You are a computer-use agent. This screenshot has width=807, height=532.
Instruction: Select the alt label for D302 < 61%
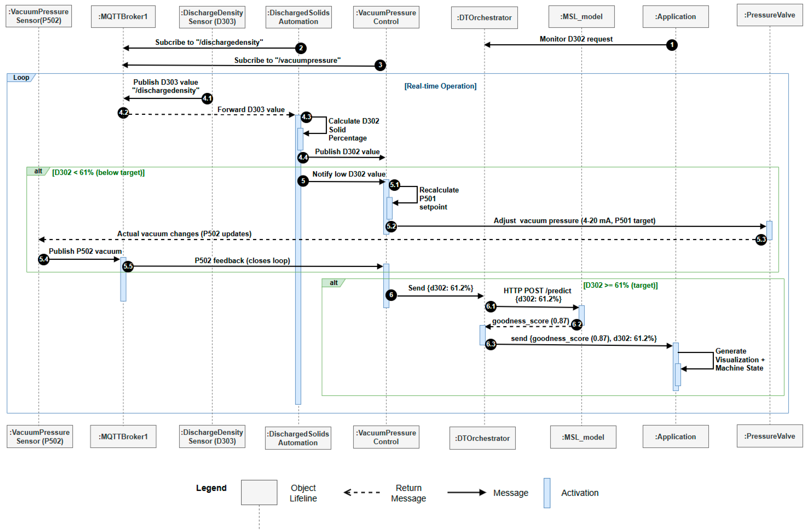(38, 171)
